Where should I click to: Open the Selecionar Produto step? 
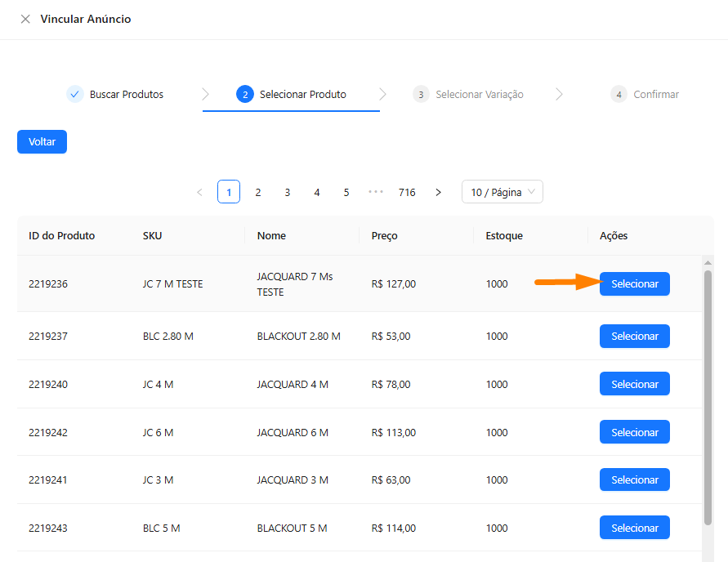point(291,94)
